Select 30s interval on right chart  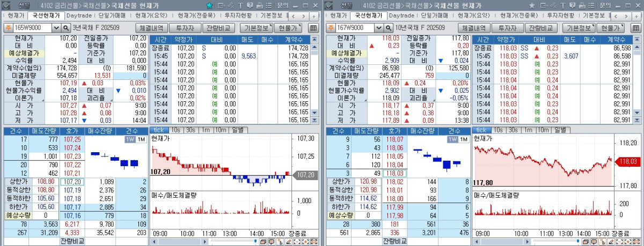[513, 130]
